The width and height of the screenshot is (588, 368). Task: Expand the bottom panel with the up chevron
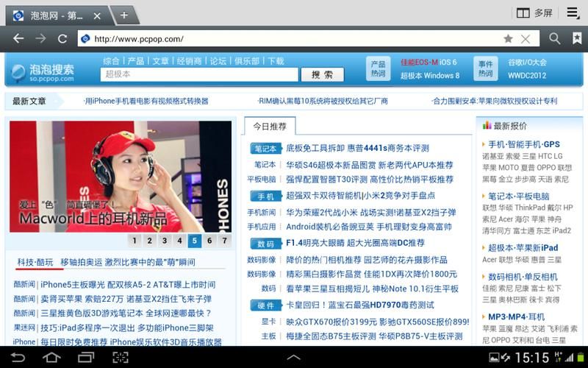[293, 358]
